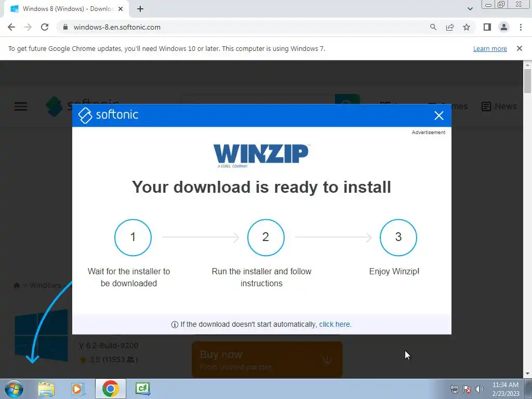Click the network tray icon
The height and width of the screenshot is (399, 532).
click(454, 389)
